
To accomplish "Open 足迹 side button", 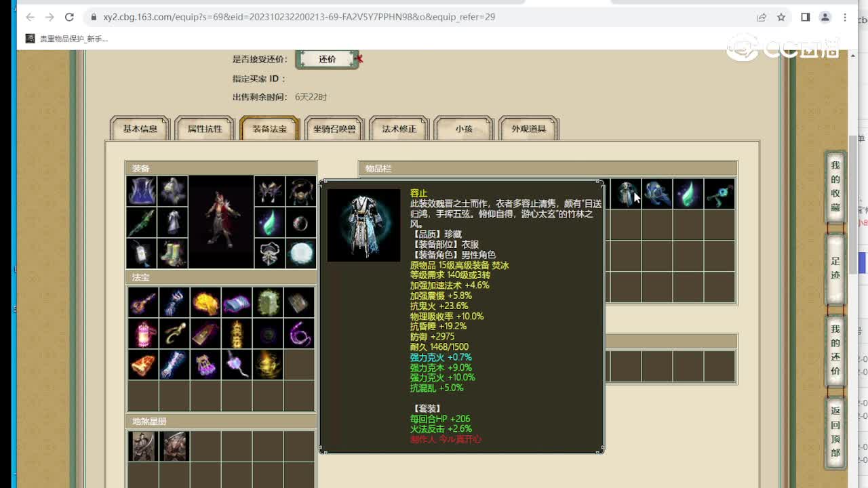I will 835,268.
